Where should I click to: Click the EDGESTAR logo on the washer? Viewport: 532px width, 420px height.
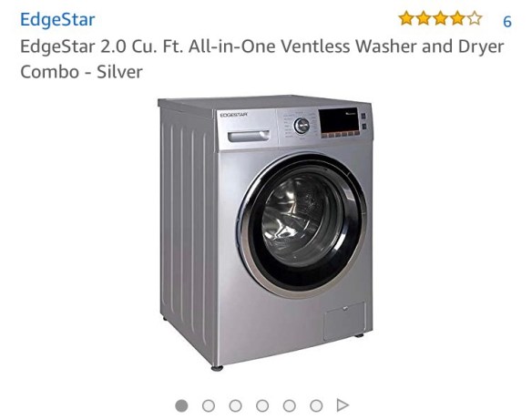point(234,115)
